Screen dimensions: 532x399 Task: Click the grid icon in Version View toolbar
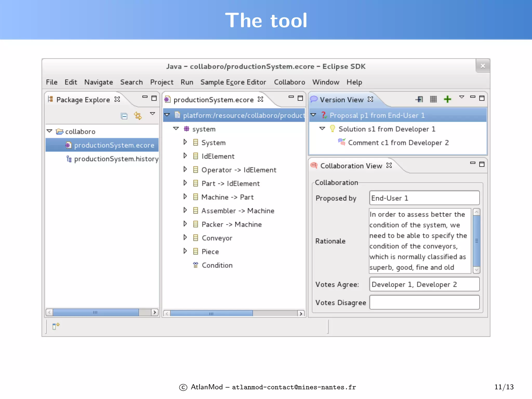(x=433, y=99)
